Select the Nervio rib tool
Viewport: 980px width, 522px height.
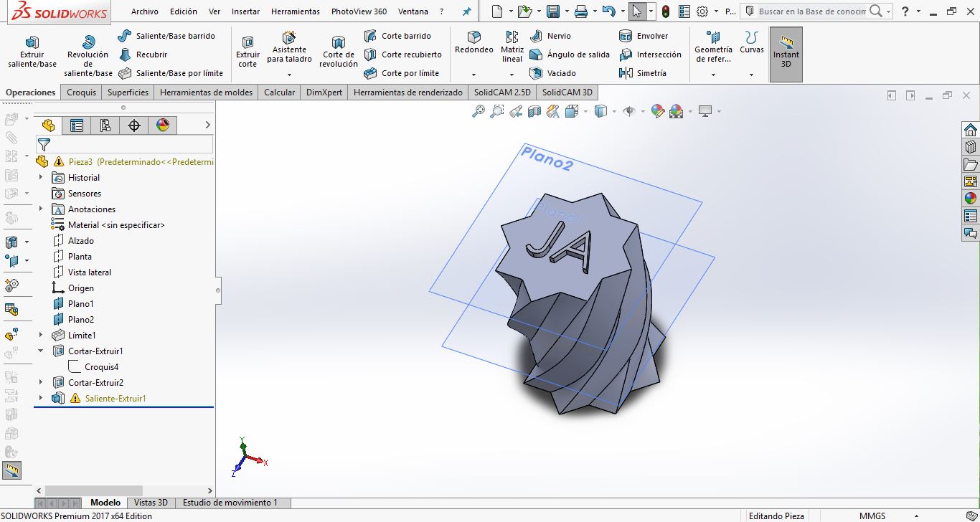(x=550, y=36)
